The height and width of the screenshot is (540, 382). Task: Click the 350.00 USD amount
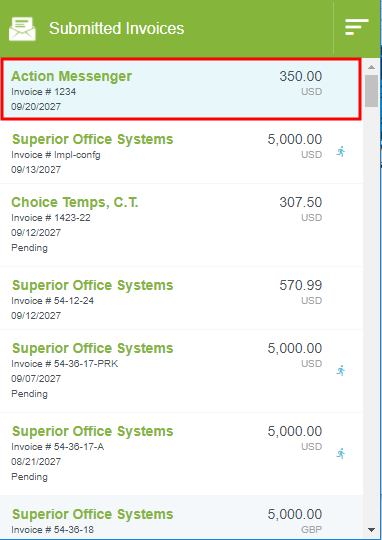coord(300,83)
